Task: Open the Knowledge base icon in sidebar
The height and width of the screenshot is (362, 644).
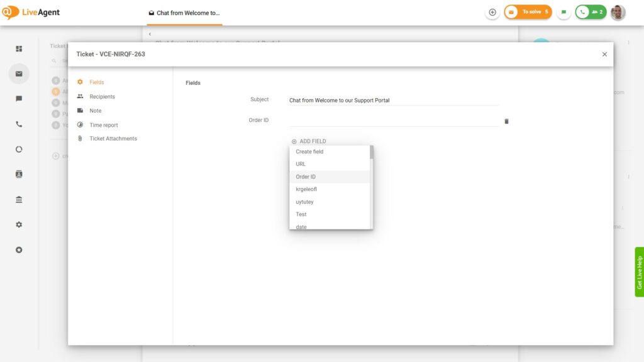Action: (19, 200)
